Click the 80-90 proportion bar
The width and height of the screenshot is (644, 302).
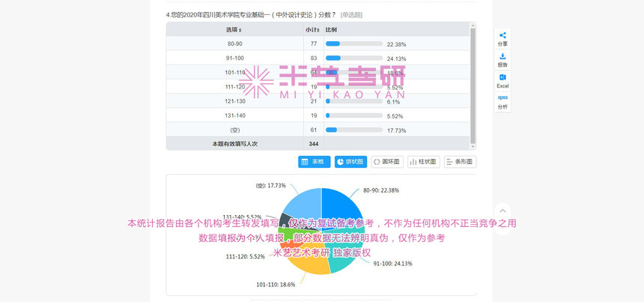coord(354,43)
